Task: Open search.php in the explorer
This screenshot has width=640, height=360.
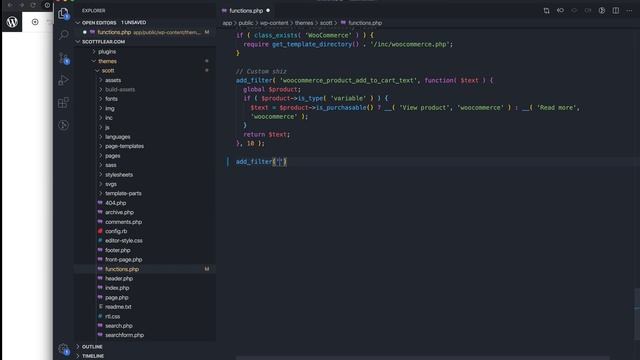Action: pos(118,326)
